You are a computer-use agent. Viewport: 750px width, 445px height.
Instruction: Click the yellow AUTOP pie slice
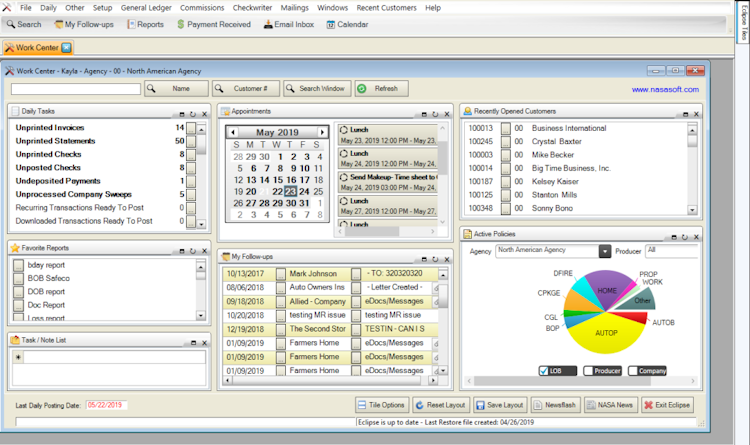606,335
